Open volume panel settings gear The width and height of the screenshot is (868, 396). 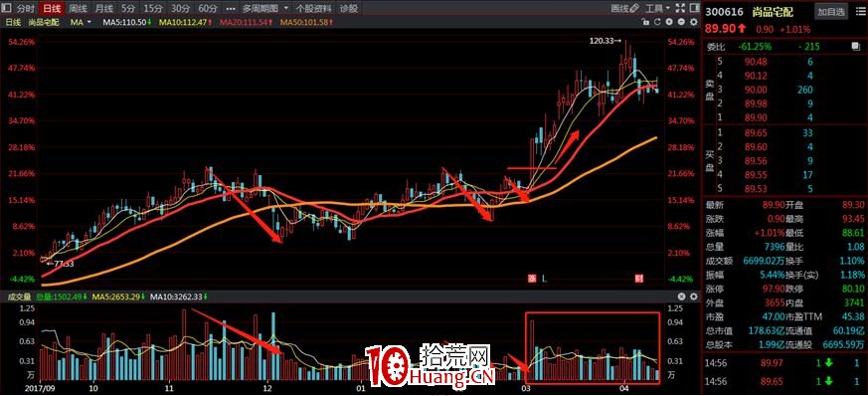point(694,297)
